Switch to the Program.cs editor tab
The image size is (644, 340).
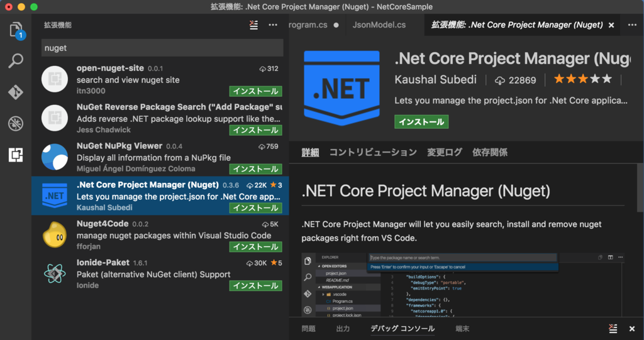[x=313, y=25]
